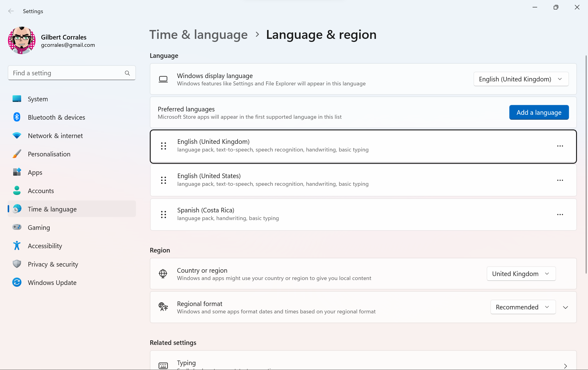Open Windows Update settings

[x=52, y=282]
